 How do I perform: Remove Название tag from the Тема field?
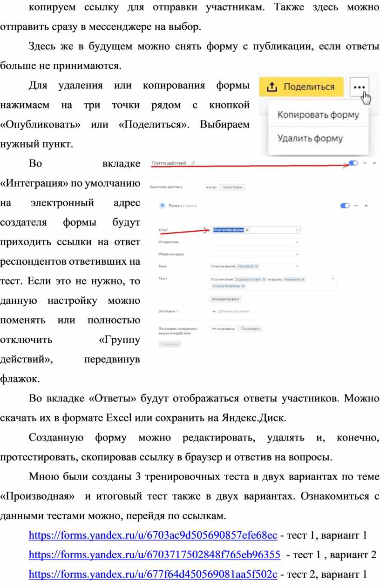coord(256,266)
